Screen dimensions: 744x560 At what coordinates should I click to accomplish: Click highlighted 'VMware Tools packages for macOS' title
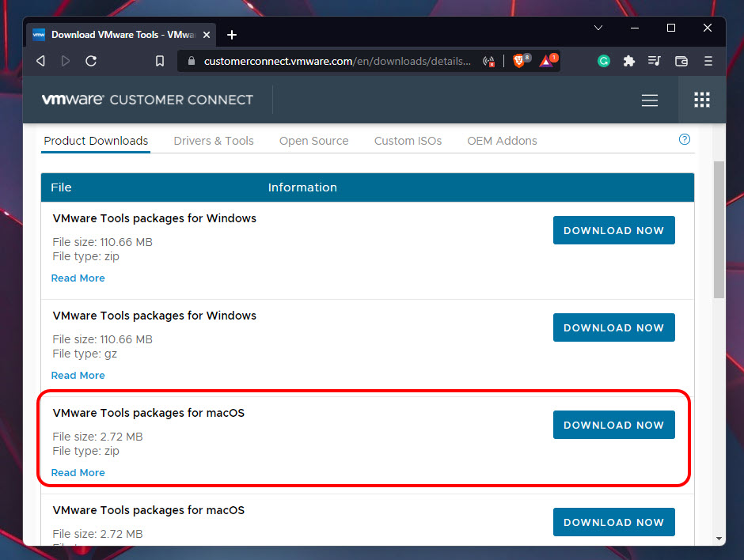pyautogui.click(x=149, y=413)
